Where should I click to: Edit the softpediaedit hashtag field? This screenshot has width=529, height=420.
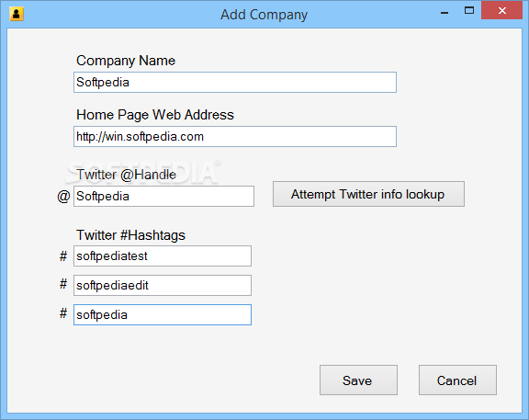click(163, 285)
